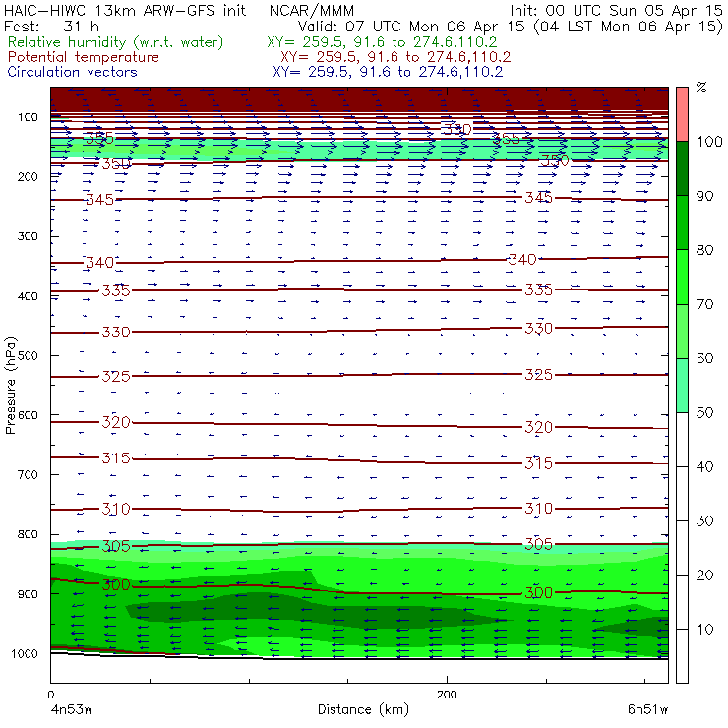
Task: Click the right-hand "345" contour label
Action: coord(538,197)
